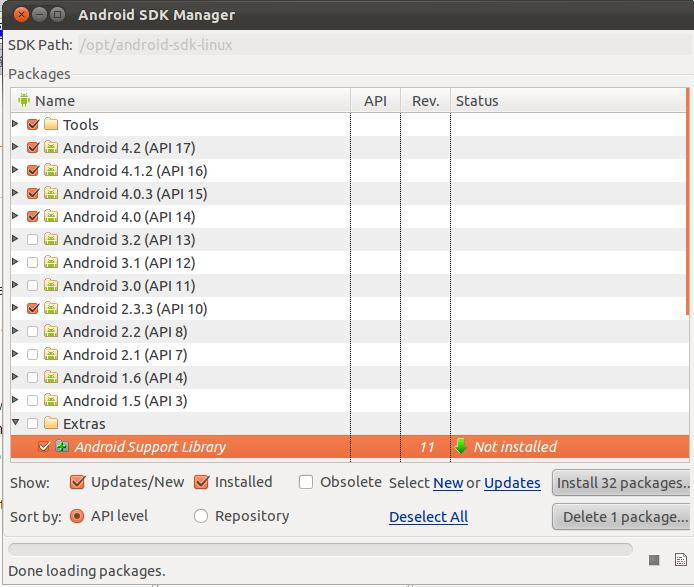Toggle the Installed show filter
Screen dimensions: 694x587
(201, 482)
